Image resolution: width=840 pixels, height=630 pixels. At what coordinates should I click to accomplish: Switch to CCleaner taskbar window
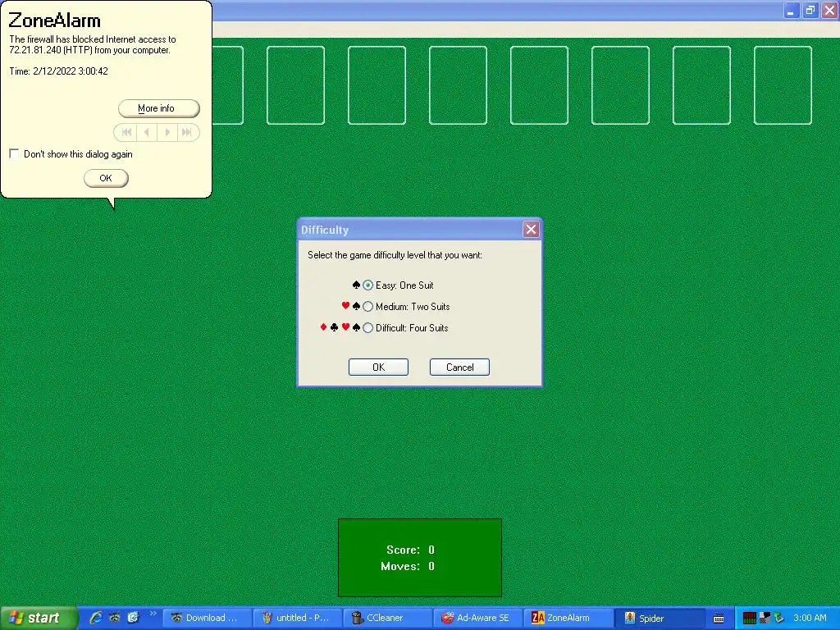click(388, 618)
